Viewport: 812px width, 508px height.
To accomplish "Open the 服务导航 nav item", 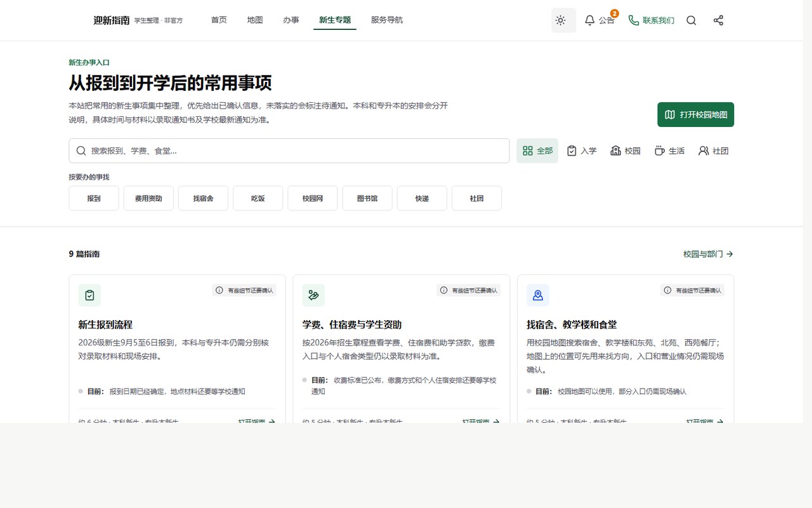I will coord(387,20).
